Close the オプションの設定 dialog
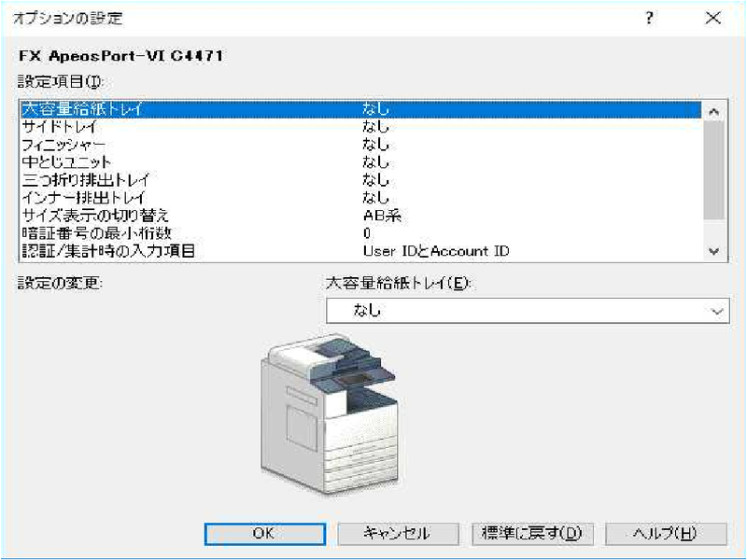 pyautogui.click(x=713, y=19)
